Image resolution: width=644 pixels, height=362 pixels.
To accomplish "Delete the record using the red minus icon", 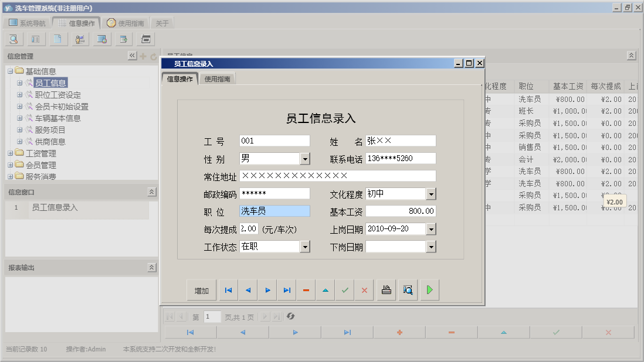I will (x=306, y=289).
